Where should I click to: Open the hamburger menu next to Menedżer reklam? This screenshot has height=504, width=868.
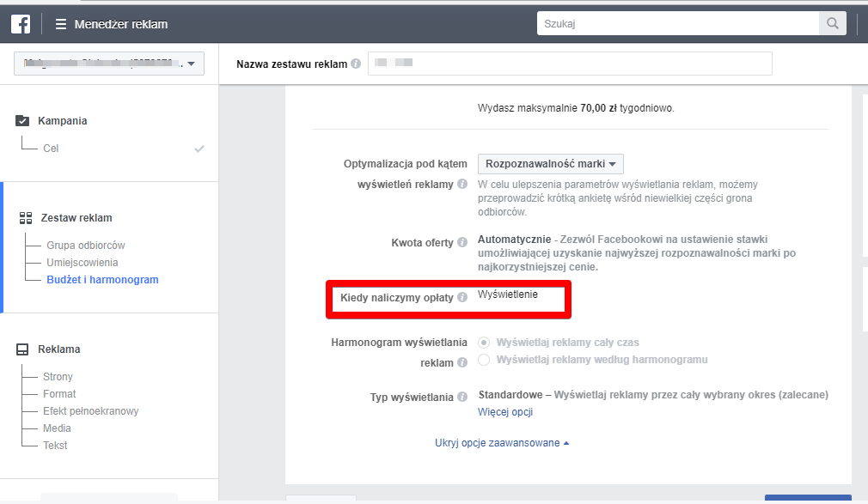(61, 24)
